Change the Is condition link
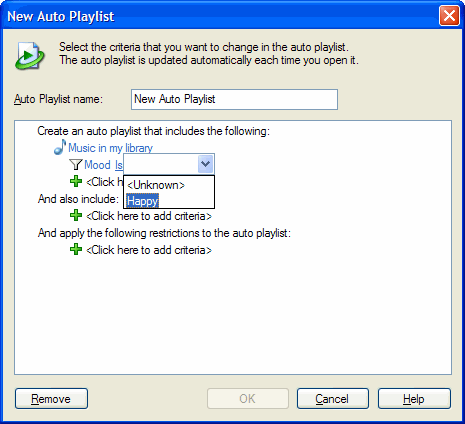The height and width of the screenshot is (424, 465). 119,165
